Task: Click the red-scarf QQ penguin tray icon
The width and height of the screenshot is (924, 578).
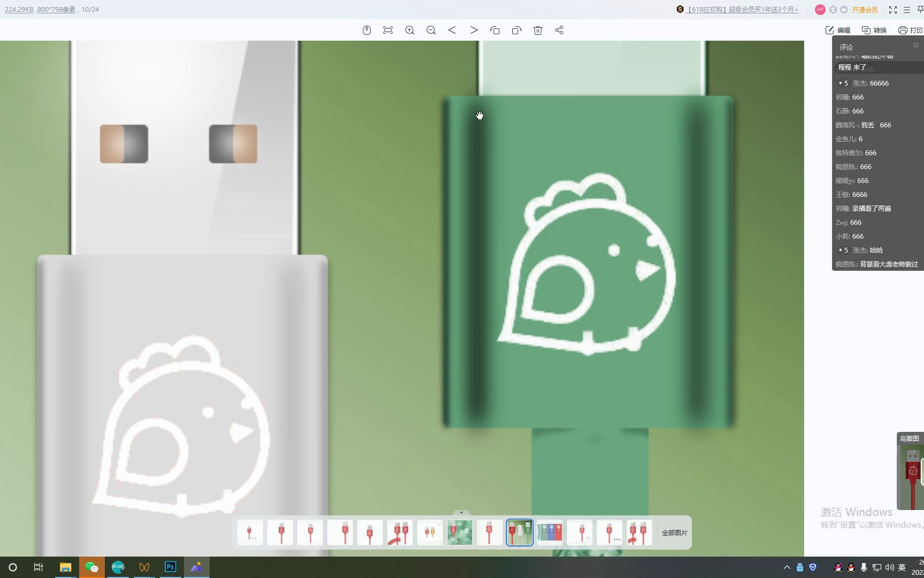Action: [x=851, y=567]
